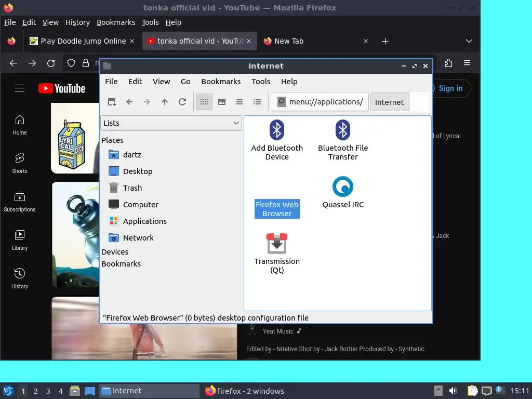Go up to parent folder
532x399 pixels.
tap(165, 102)
